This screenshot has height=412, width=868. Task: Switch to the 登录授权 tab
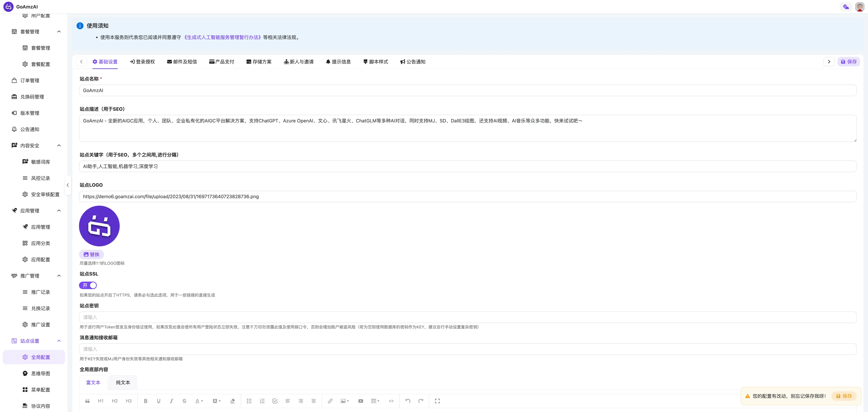pyautogui.click(x=142, y=62)
